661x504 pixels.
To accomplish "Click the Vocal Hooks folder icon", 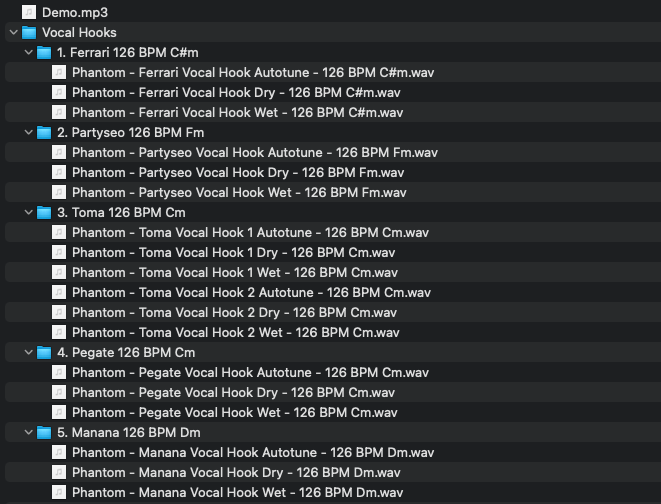I will click(x=28, y=32).
